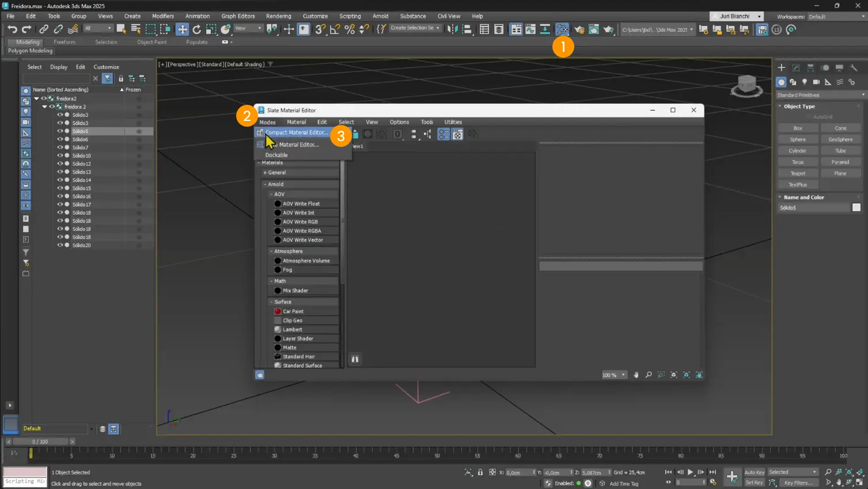The width and height of the screenshot is (868, 489).
Task: Click the Sphere primitive button
Action: coord(798,139)
